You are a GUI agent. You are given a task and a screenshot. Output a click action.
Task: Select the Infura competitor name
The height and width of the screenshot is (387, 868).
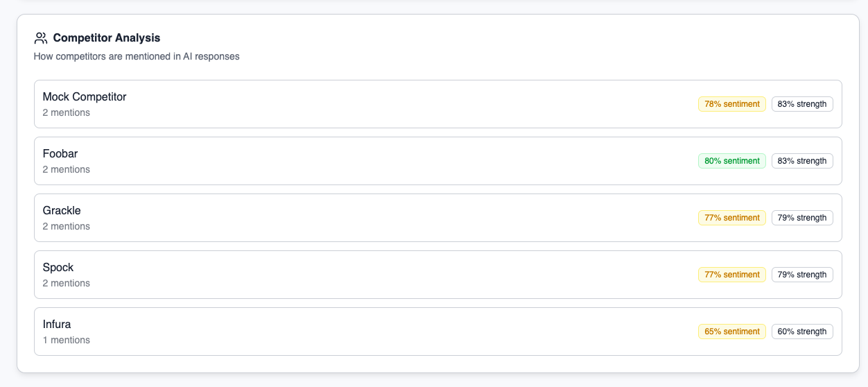click(57, 325)
